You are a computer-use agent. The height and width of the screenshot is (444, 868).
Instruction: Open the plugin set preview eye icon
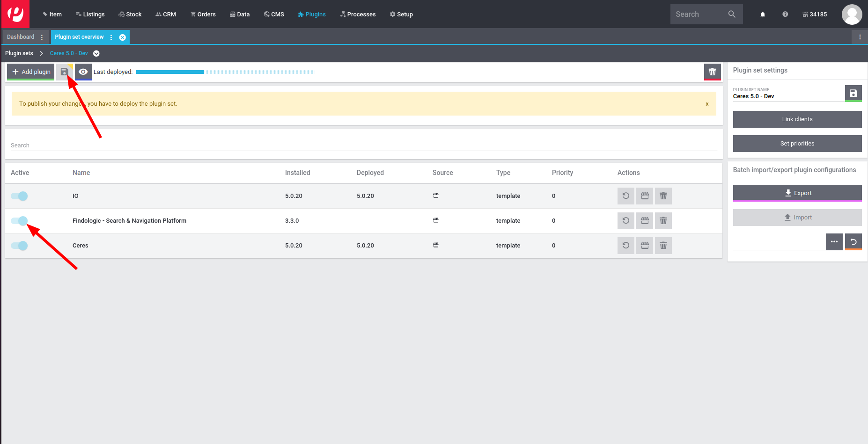coord(83,72)
